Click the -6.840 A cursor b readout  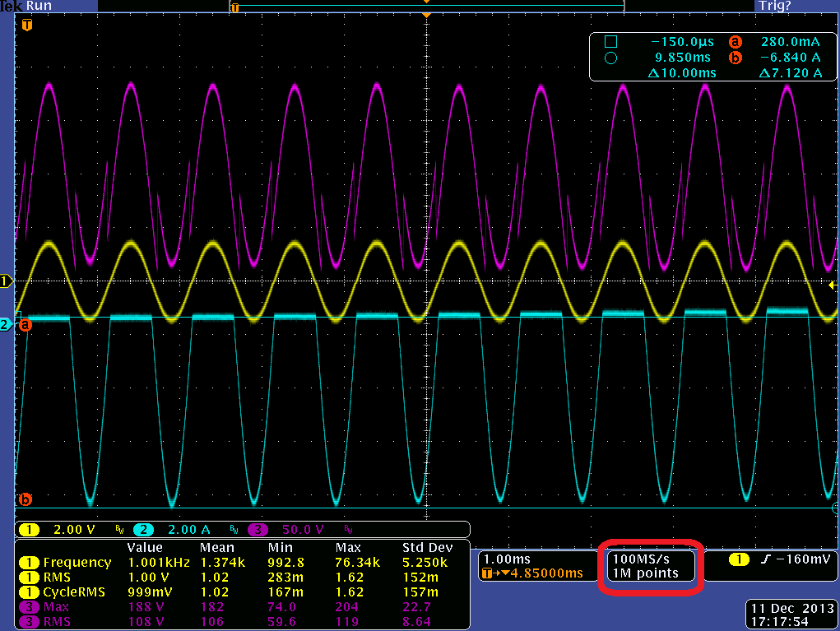pos(791,58)
